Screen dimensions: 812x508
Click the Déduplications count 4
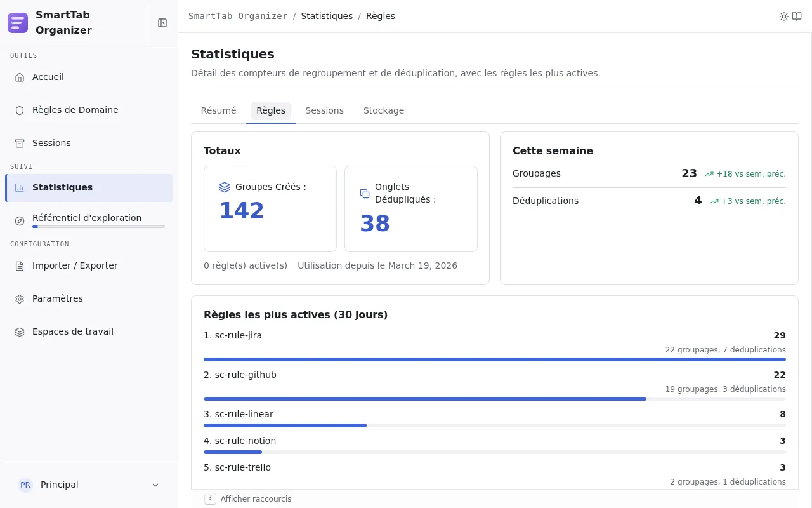[698, 201]
